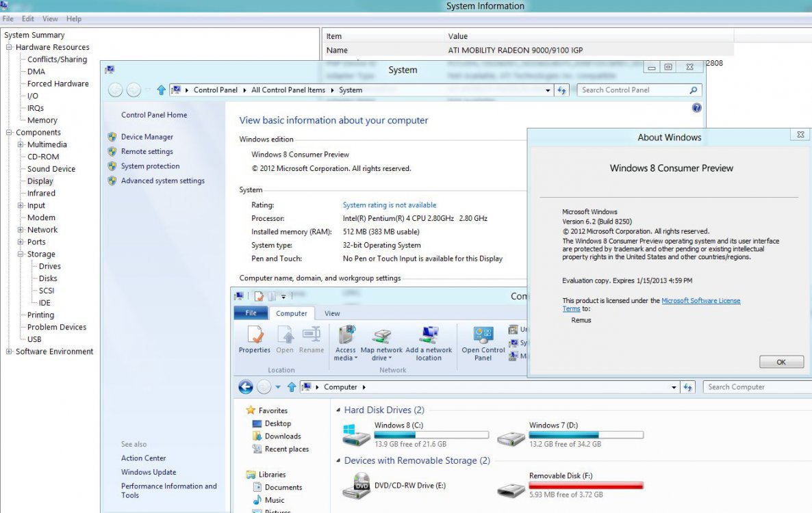The width and height of the screenshot is (812, 513).
Task: Click Search Computer field
Action: 757,387
